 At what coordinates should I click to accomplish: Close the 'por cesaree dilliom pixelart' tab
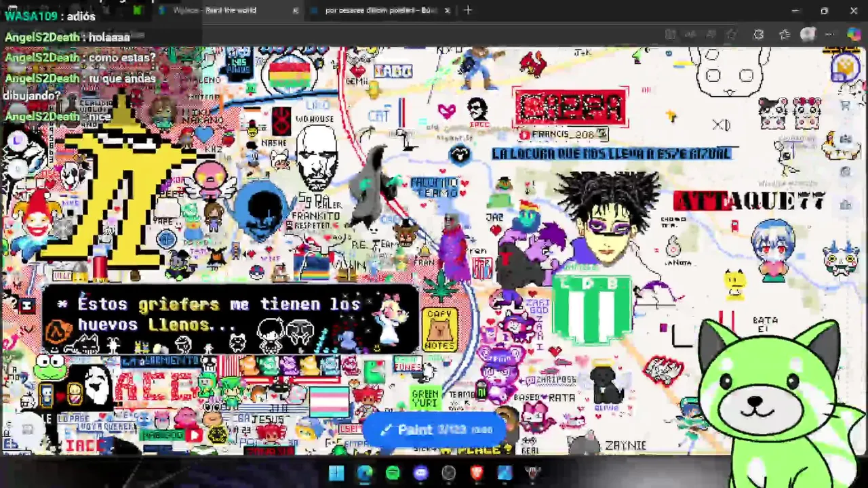[x=448, y=11]
